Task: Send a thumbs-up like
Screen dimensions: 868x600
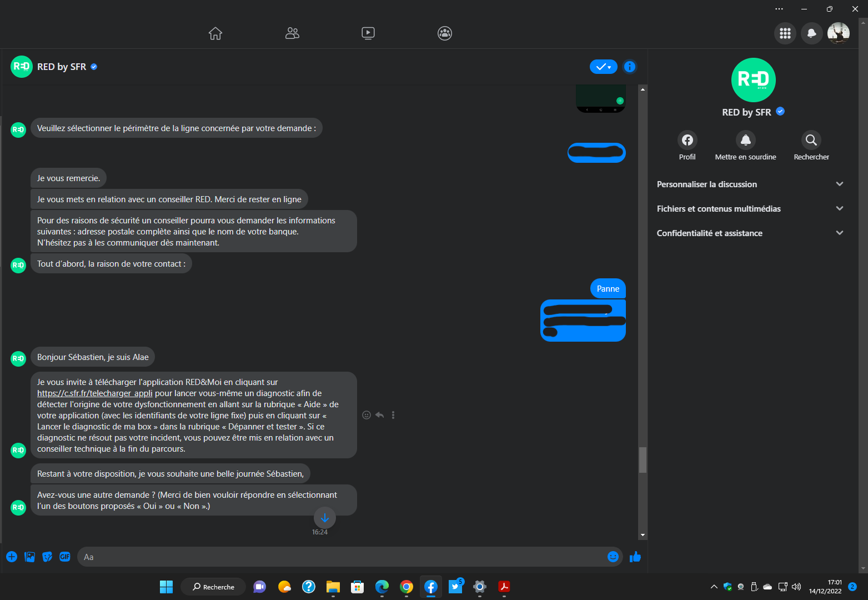Action: click(635, 557)
